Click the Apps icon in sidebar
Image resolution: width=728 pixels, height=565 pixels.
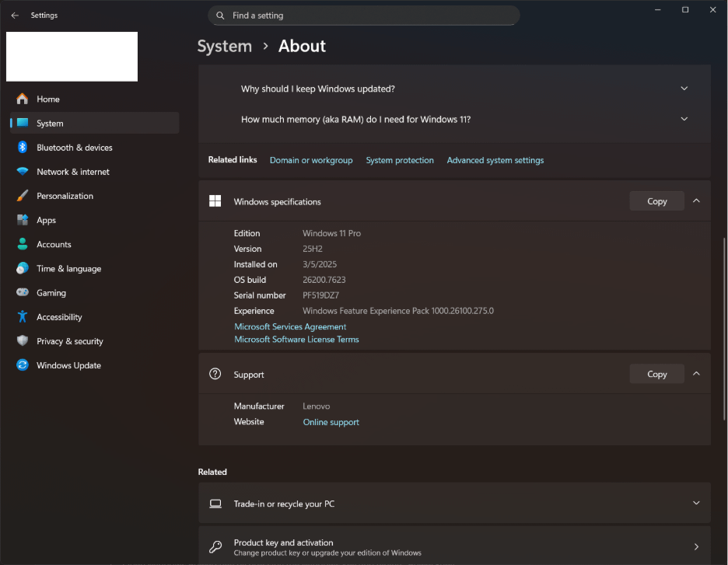coord(23,220)
